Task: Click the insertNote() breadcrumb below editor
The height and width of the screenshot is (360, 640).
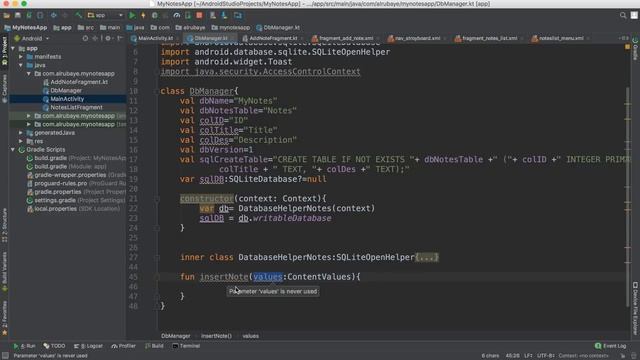Action: point(216,336)
